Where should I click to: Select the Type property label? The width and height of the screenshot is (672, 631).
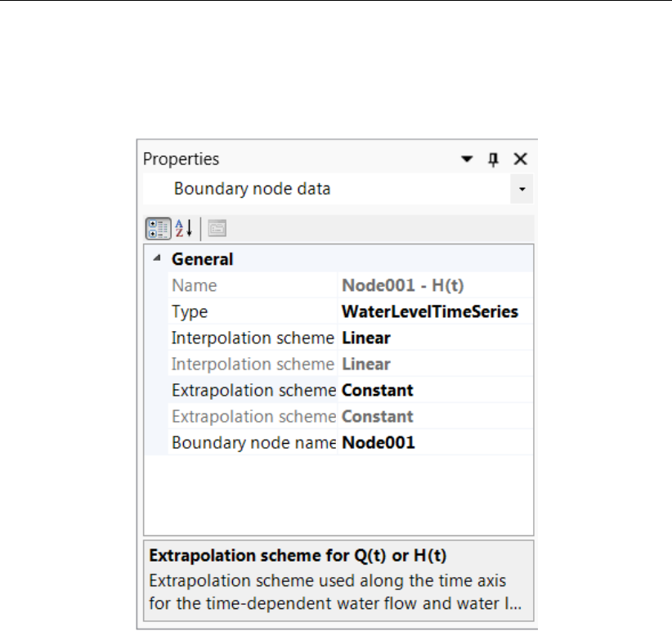pos(190,311)
